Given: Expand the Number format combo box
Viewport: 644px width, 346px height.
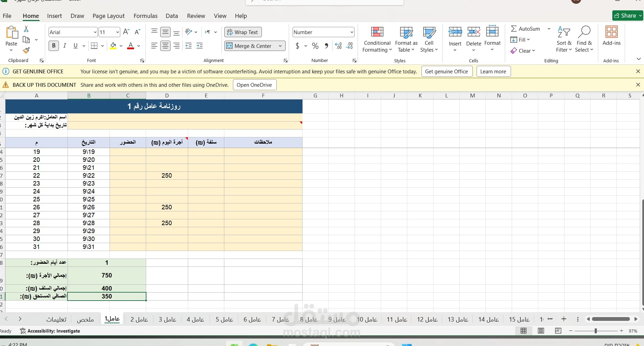Looking at the screenshot, I should coord(351,32).
